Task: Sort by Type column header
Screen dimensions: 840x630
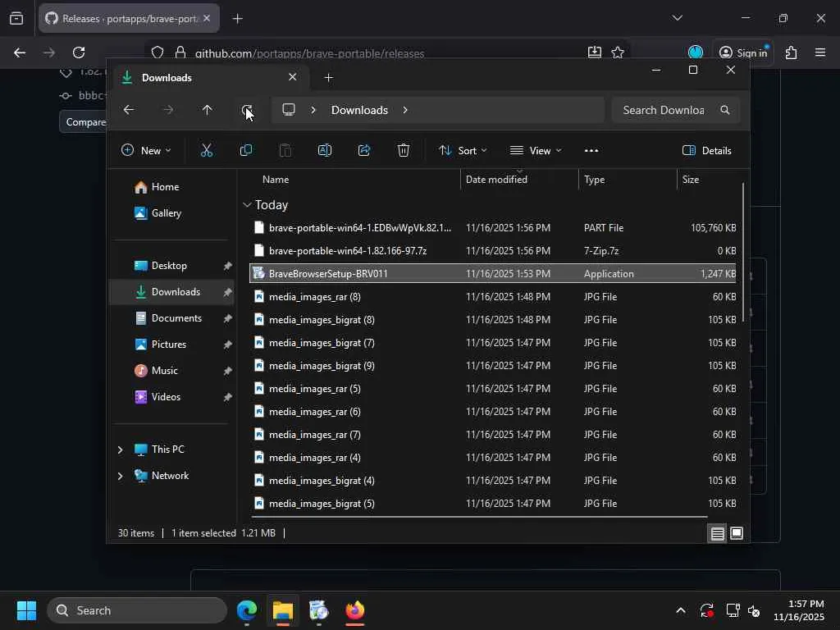Action: [x=594, y=180]
